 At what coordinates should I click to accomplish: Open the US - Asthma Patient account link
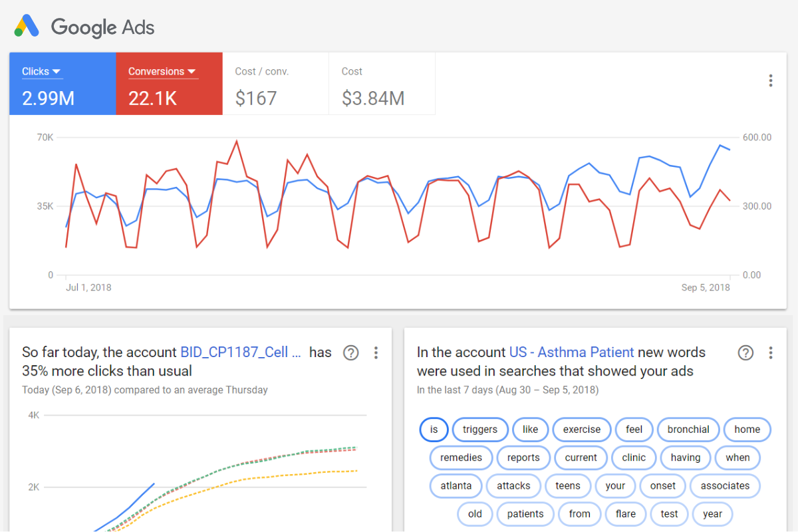571,352
